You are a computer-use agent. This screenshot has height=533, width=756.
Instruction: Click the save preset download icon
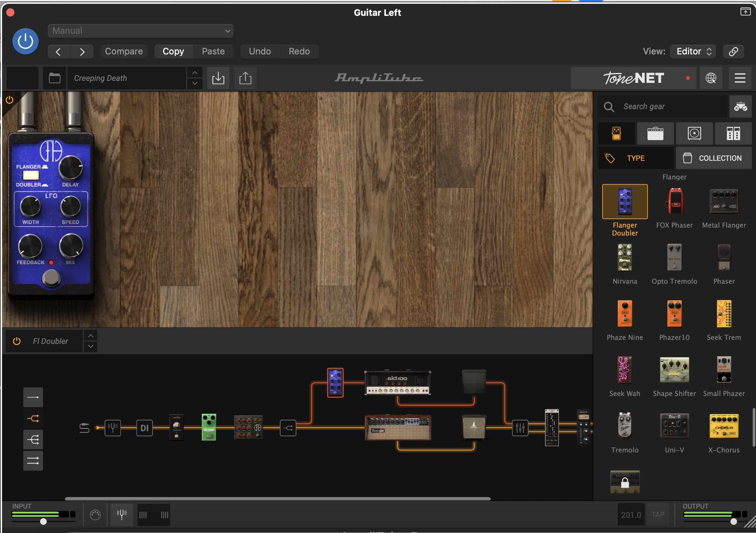(218, 78)
